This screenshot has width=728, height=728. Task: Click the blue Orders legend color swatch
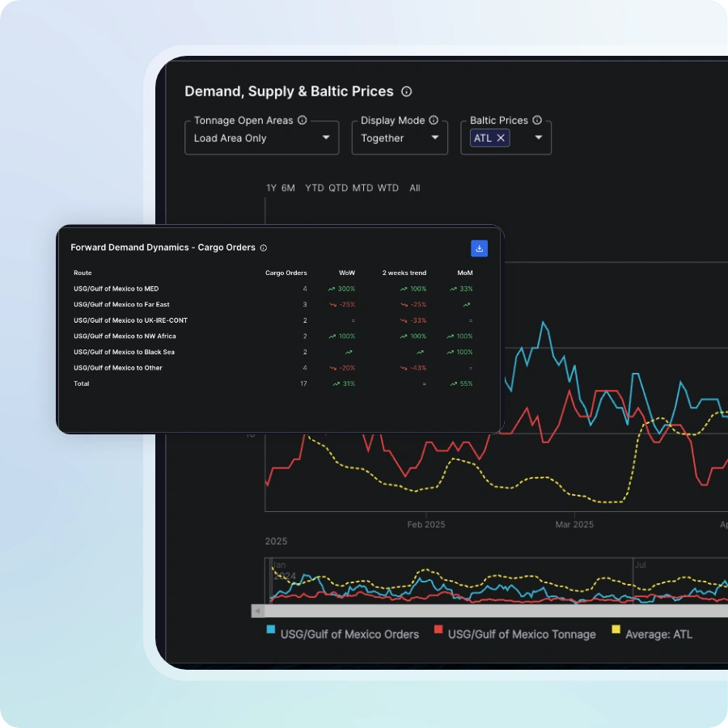pyautogui.click(x=271, y=629)
